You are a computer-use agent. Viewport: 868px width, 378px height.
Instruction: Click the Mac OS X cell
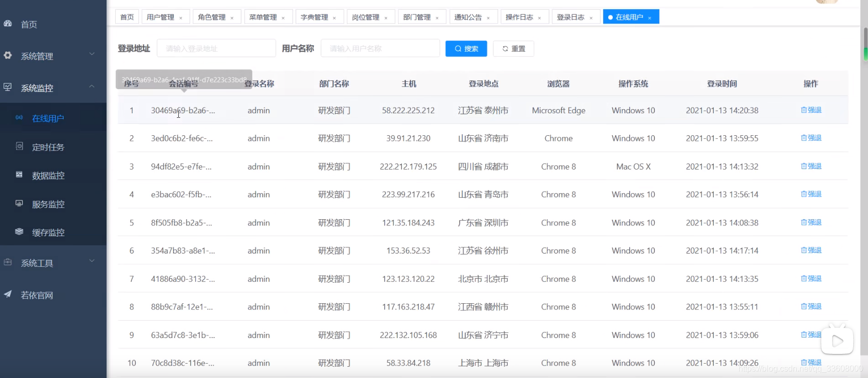point(633,166)
